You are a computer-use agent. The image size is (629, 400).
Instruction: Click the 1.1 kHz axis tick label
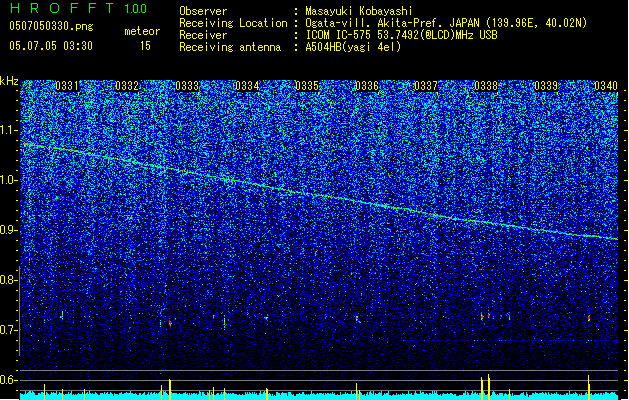pyautogui.click(x=9, y=130)
